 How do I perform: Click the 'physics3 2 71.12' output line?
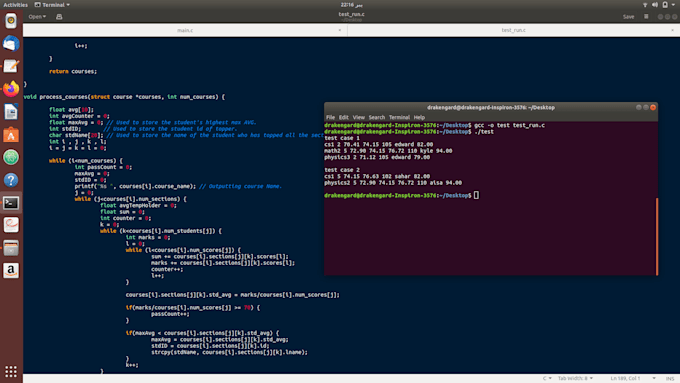pos(377,157)
